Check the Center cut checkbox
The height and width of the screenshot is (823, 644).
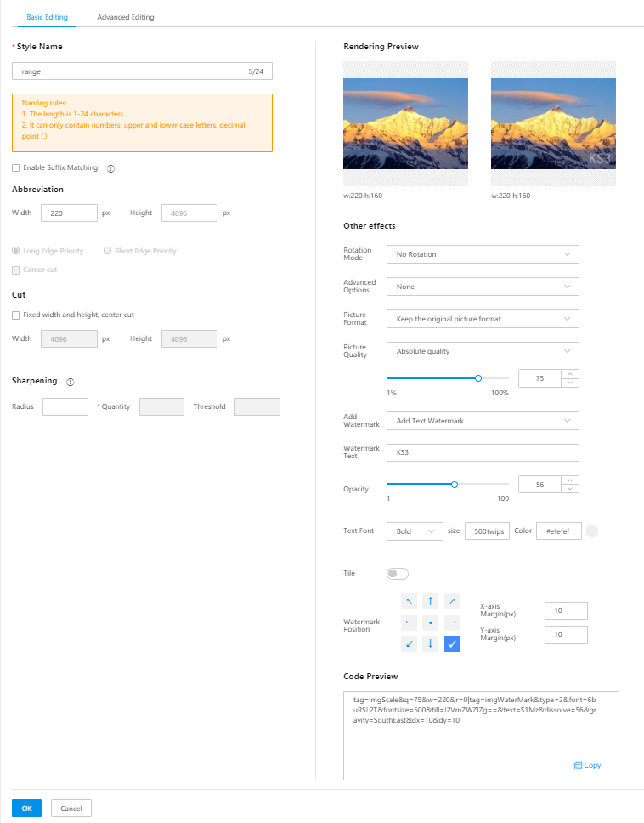point(16,270)
